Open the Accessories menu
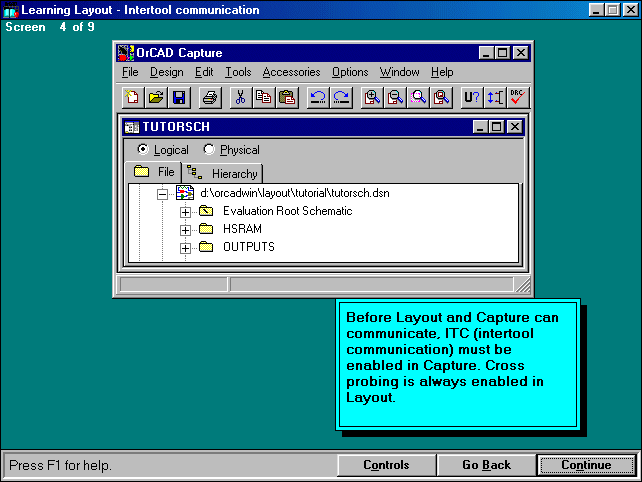This screenshot has height=482, width=642. point(291,72)
